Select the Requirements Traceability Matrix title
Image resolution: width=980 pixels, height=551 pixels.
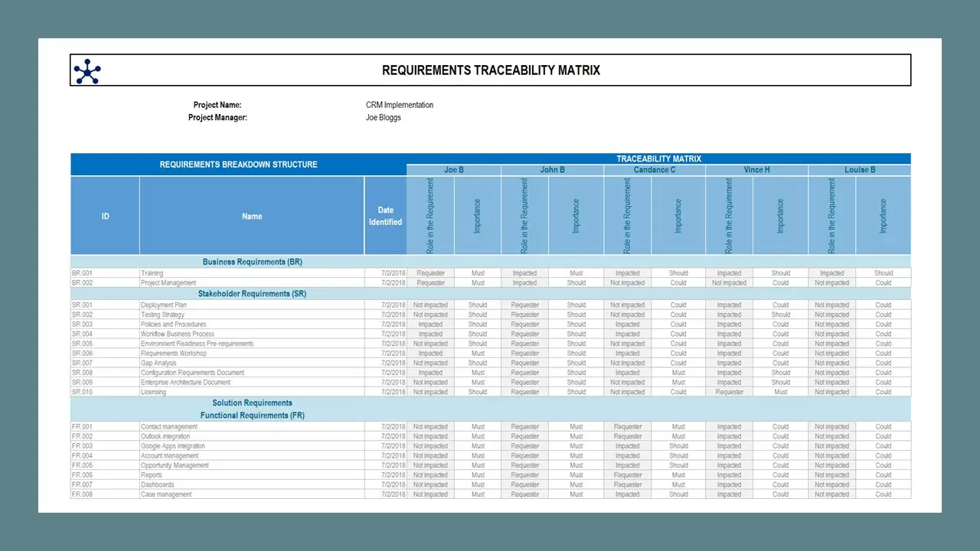(491, 70)
